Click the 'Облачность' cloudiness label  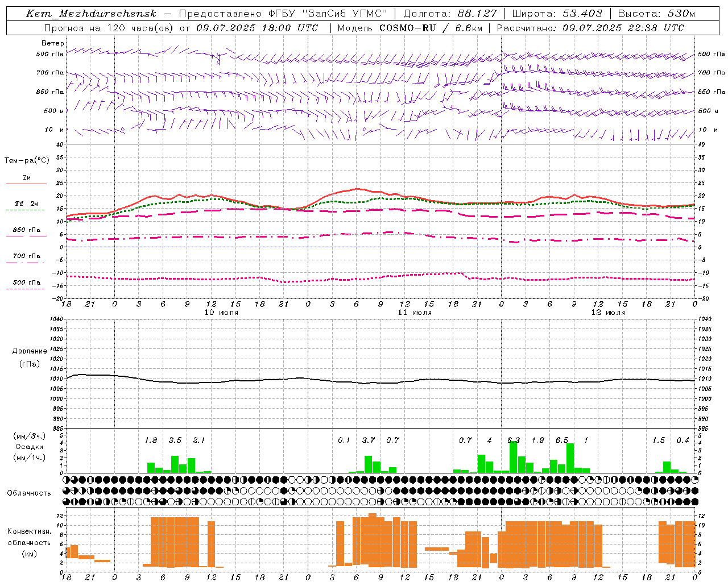(x=29, y=493)
